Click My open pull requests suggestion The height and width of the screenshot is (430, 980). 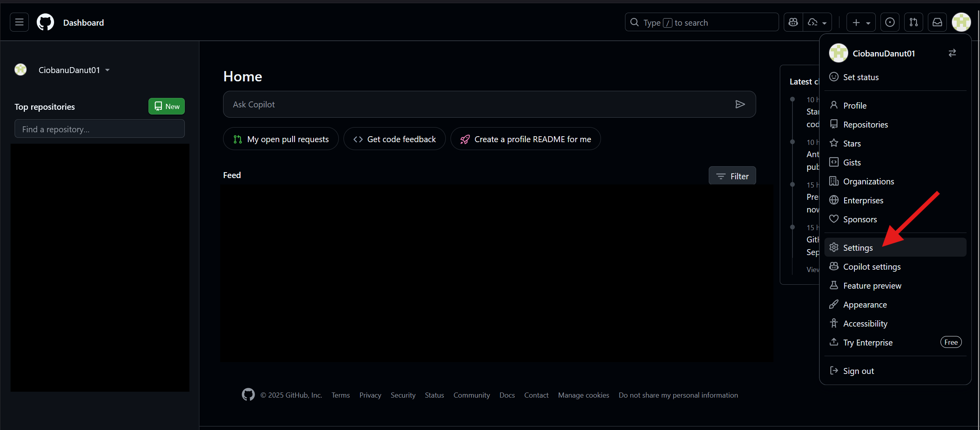point(281,139)
